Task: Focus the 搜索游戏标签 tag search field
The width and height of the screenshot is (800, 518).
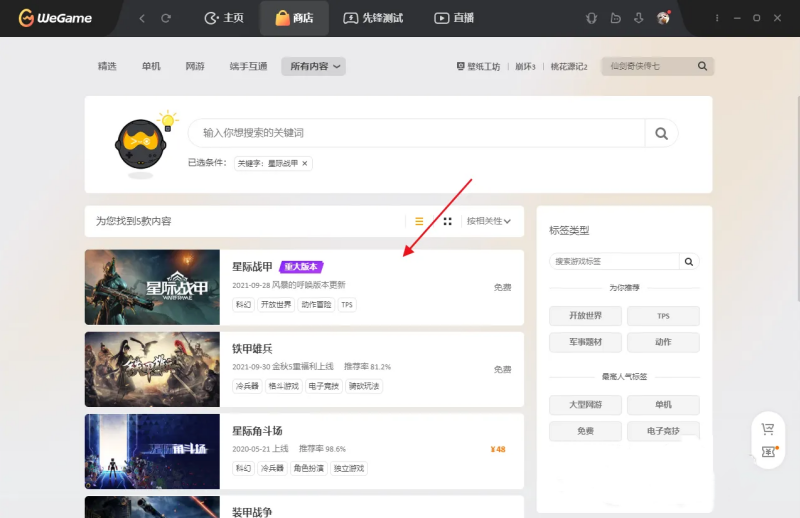Action: [x=614, y=262]
